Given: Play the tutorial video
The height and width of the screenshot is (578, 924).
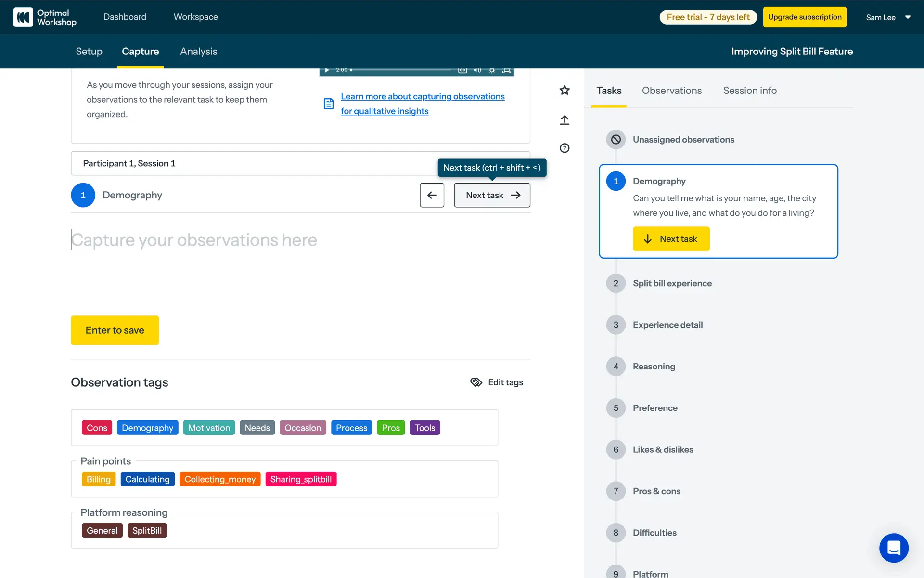Looking at the screenshot, I should click(x=327, y=70).
